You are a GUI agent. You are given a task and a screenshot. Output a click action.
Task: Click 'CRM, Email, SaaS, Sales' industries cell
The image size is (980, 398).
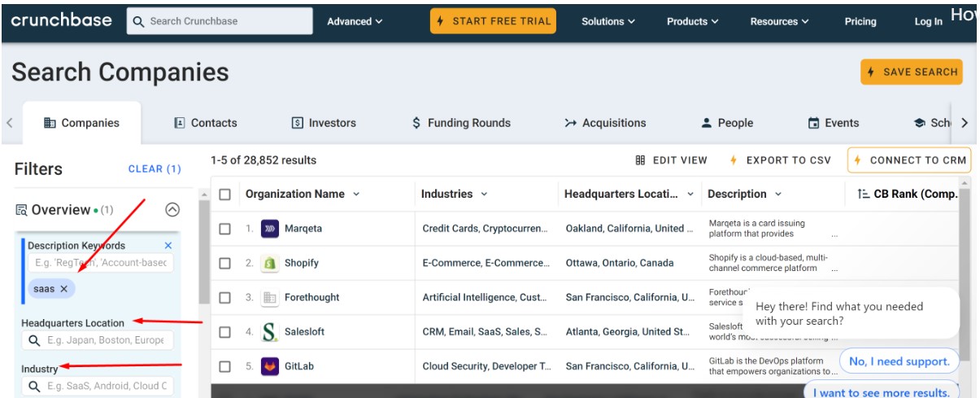coord(485,332)
